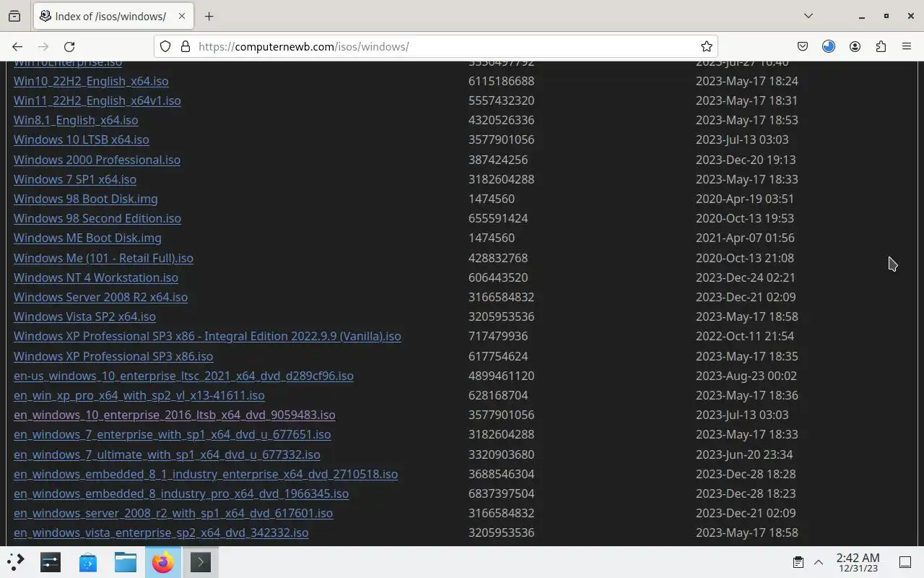Select file size 387424256
This screenshot has height=578, width=924.
coord(498,160)
